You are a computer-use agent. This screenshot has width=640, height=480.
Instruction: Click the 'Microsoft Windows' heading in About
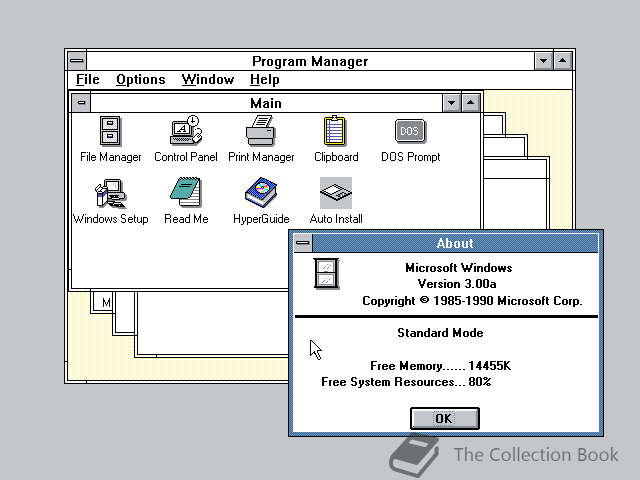pyautogui.click(x=458, y=268)
